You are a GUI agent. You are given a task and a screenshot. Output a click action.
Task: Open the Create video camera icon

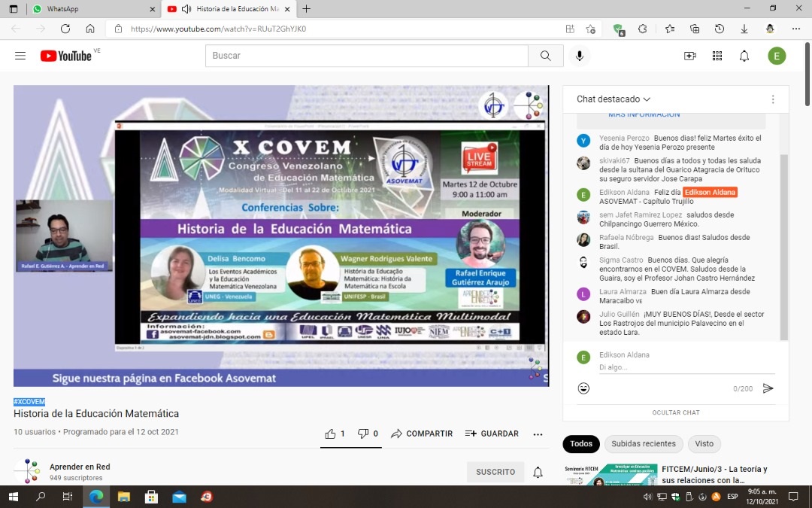tap(689, 56)
